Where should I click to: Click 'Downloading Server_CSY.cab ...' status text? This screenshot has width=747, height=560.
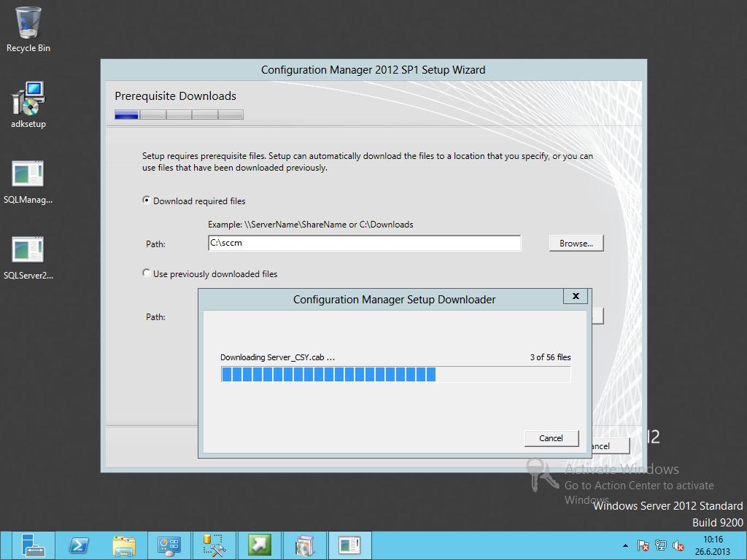tap(277, 357)
